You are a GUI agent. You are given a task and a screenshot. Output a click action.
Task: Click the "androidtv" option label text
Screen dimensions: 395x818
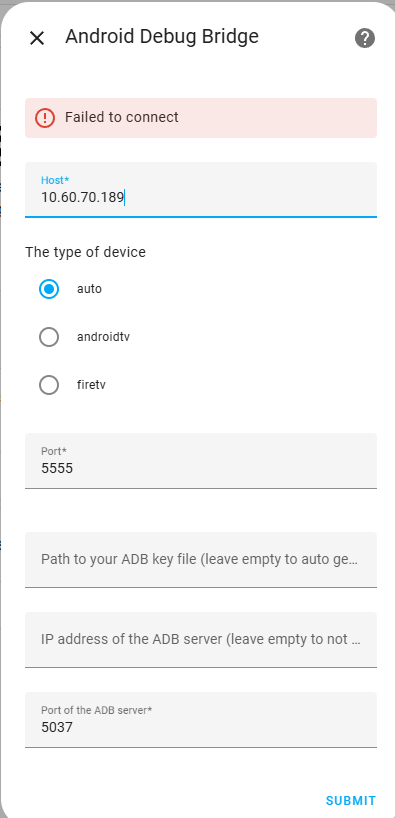pos(103,337)
